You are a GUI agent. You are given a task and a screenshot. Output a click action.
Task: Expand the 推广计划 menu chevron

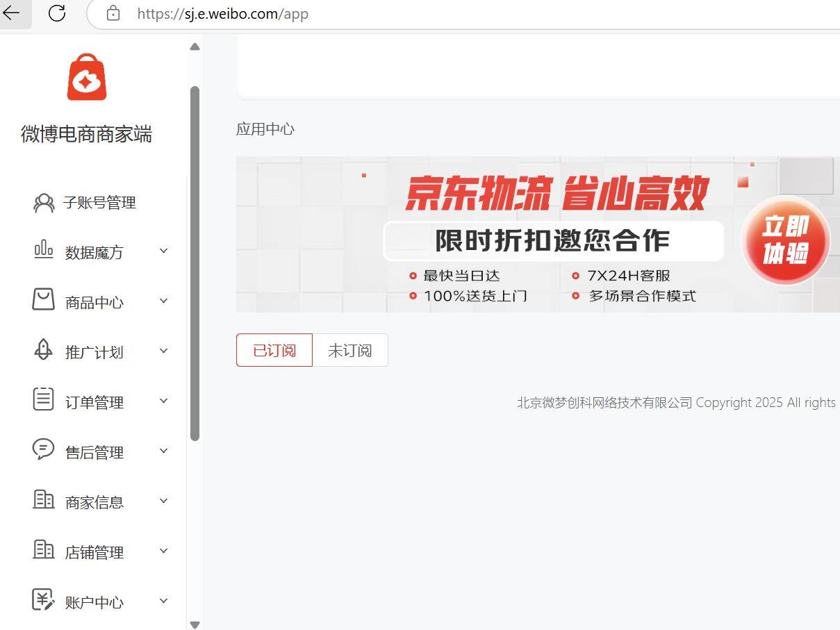(x=164, y=351)
